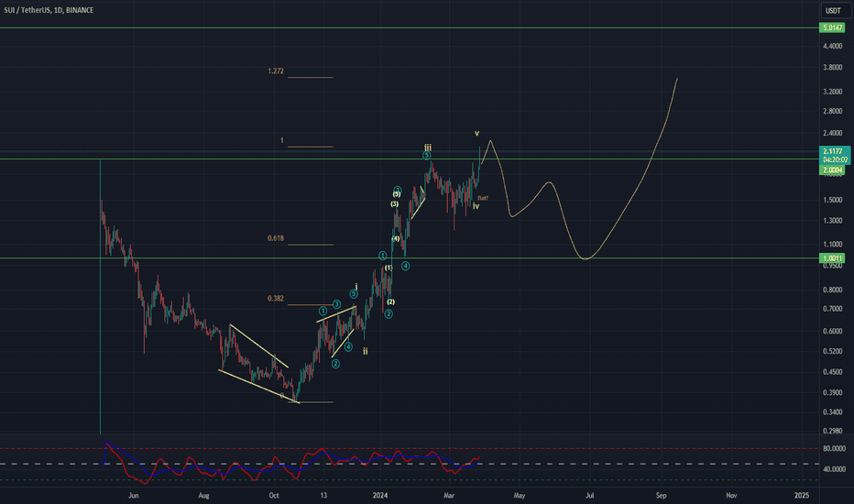Select the circled 5 under wave iii
Viewport: 854px width, 504px height.
pos(426,156)
